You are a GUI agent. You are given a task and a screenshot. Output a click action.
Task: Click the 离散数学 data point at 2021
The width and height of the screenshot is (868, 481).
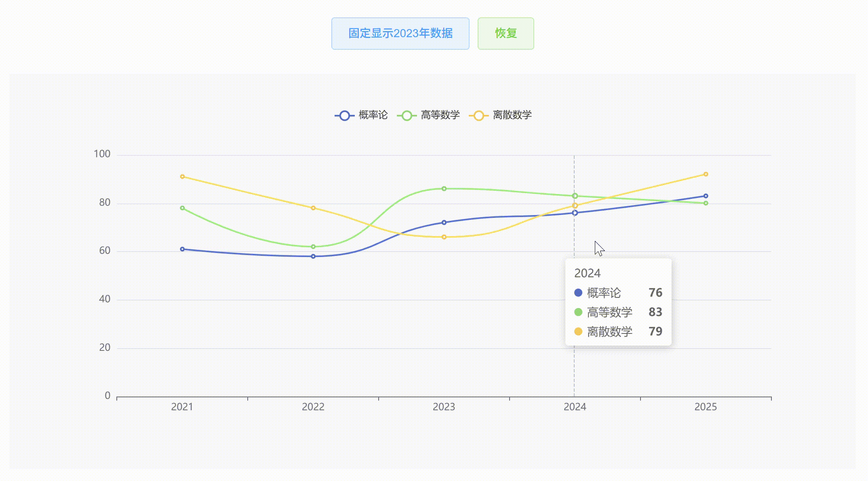point(182,177)
